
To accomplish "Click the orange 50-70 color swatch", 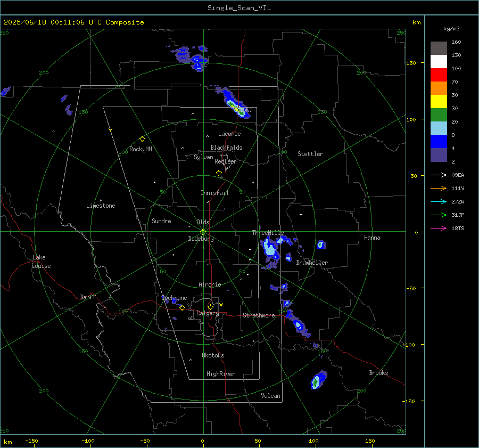I will 439,88.
